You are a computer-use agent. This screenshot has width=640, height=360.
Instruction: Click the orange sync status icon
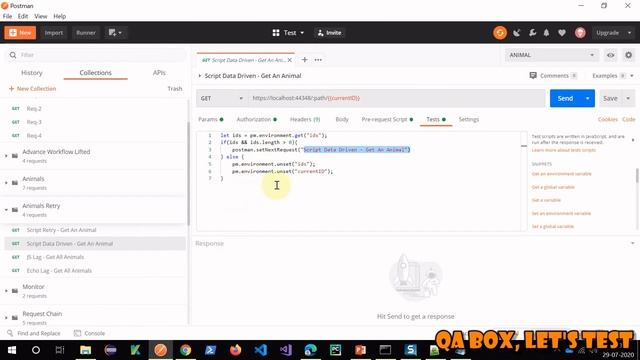[500, 33]
